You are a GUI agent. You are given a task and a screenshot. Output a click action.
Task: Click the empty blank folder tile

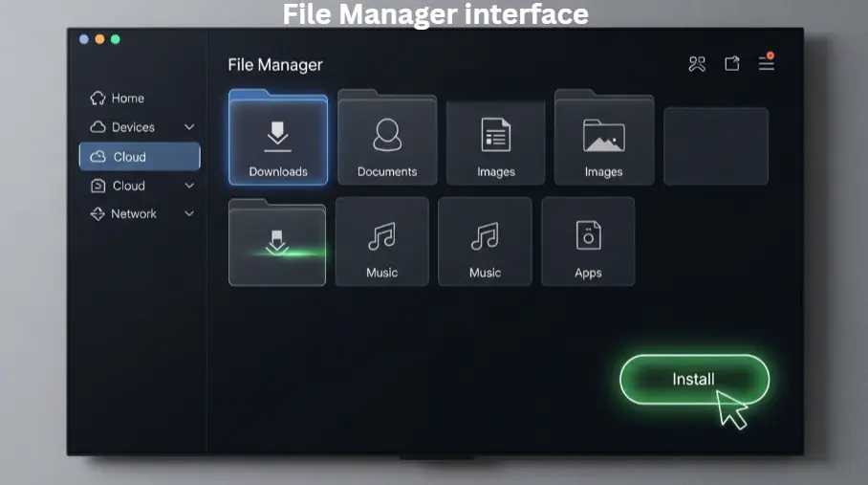(715, 145)
